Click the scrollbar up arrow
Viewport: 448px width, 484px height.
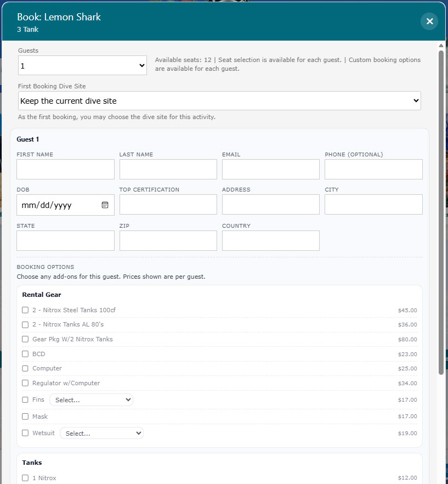tap(441, 46)
